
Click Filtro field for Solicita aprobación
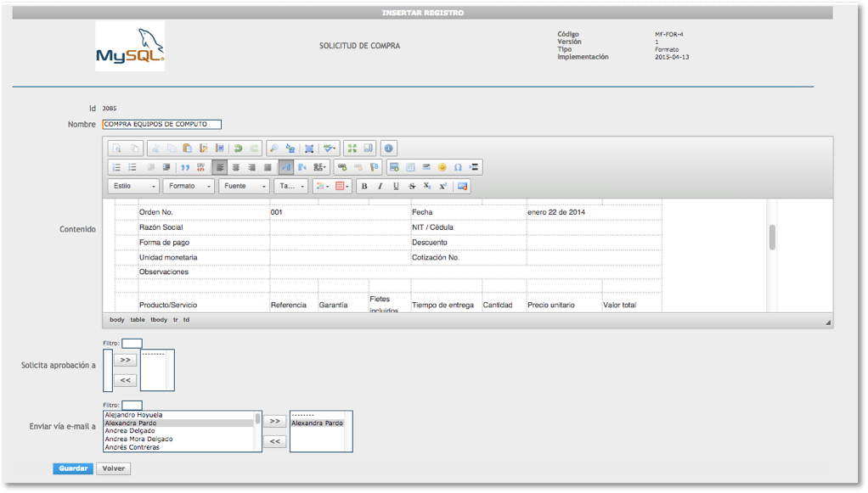coord(132,343)
